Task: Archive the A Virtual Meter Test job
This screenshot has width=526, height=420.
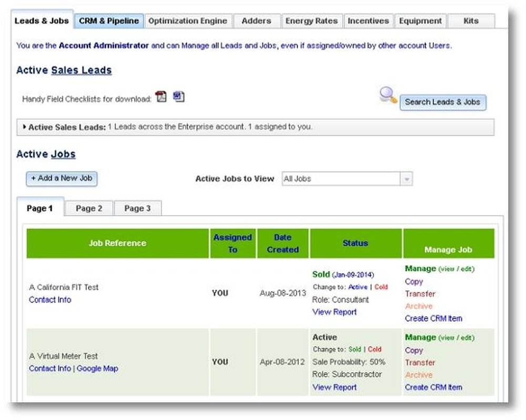Action: 419,375
